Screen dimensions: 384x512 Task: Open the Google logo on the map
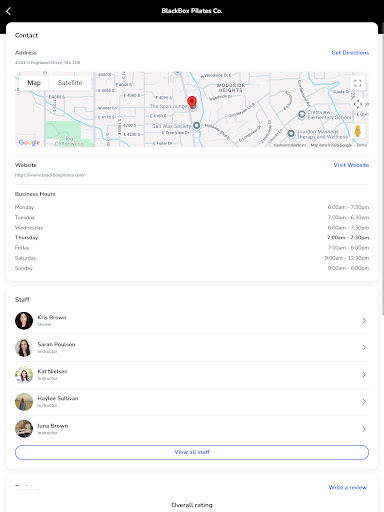[x=29, y=142]
